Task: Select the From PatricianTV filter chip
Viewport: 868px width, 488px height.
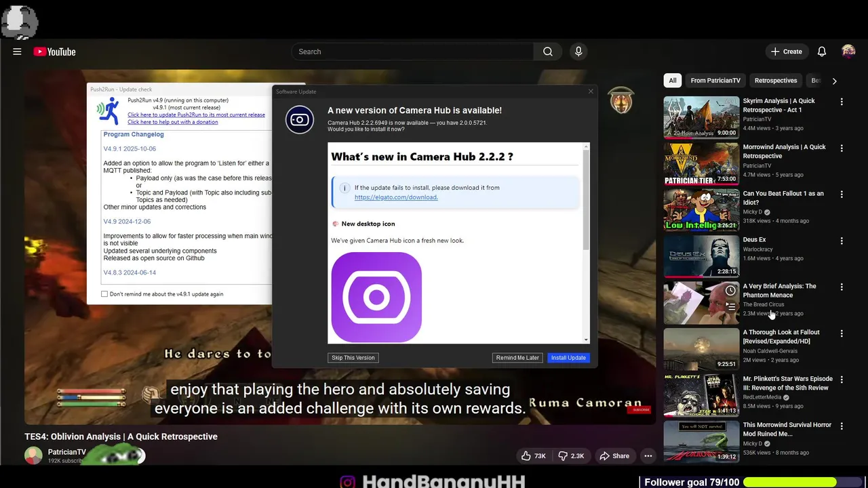Action: pos(715,81)
